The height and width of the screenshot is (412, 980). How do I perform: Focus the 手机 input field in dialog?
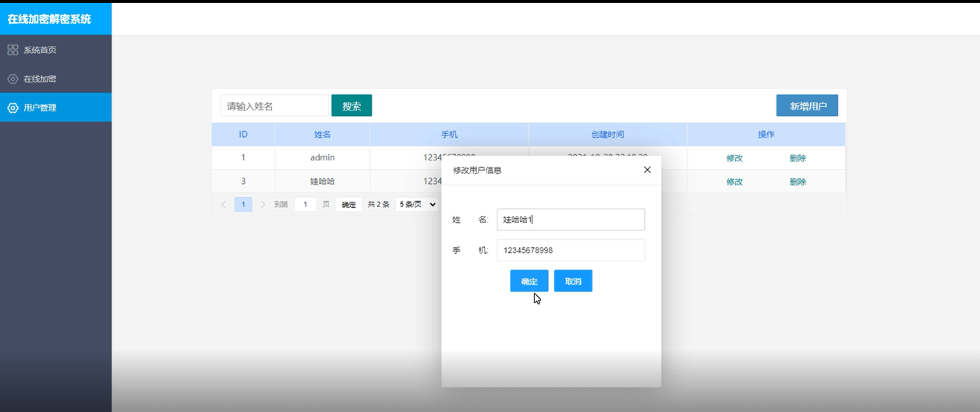coord(571,250)
